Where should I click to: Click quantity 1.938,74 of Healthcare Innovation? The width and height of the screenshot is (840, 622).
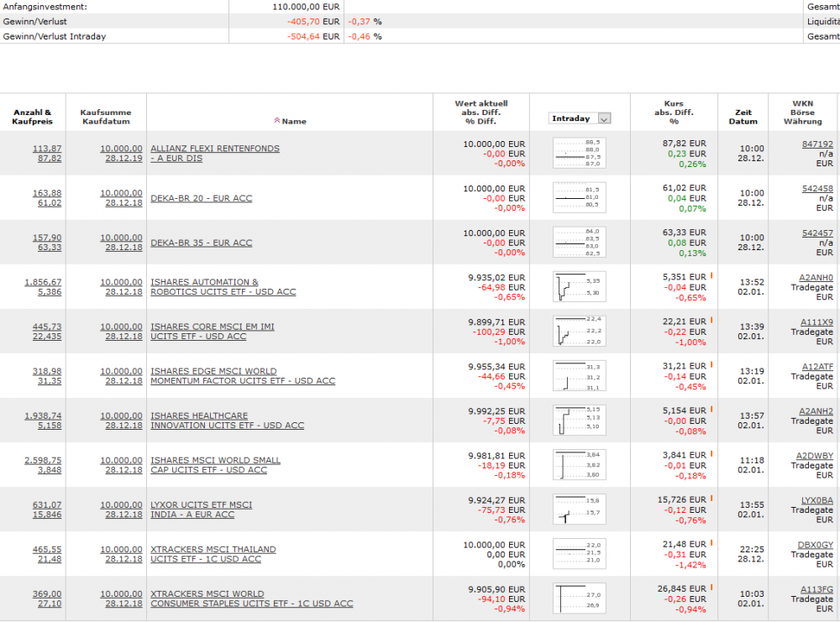pos(43,416)
